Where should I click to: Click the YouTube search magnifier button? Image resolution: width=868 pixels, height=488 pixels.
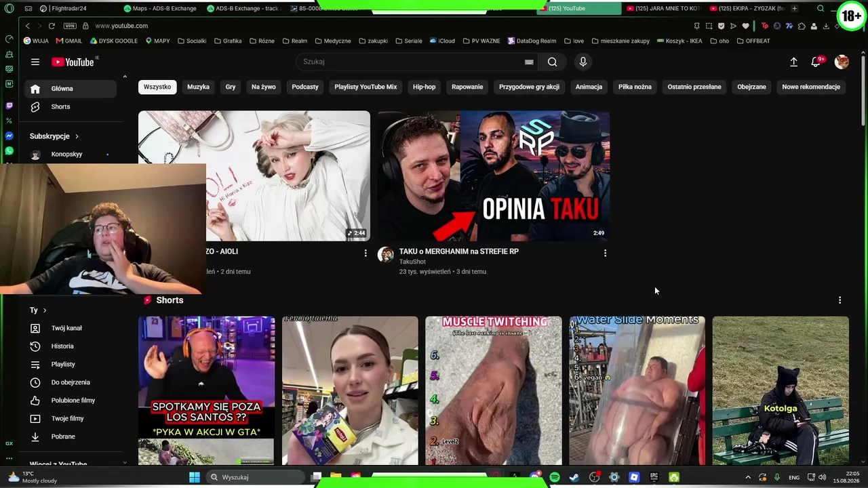pyautogui.click(x=553, y=62)
